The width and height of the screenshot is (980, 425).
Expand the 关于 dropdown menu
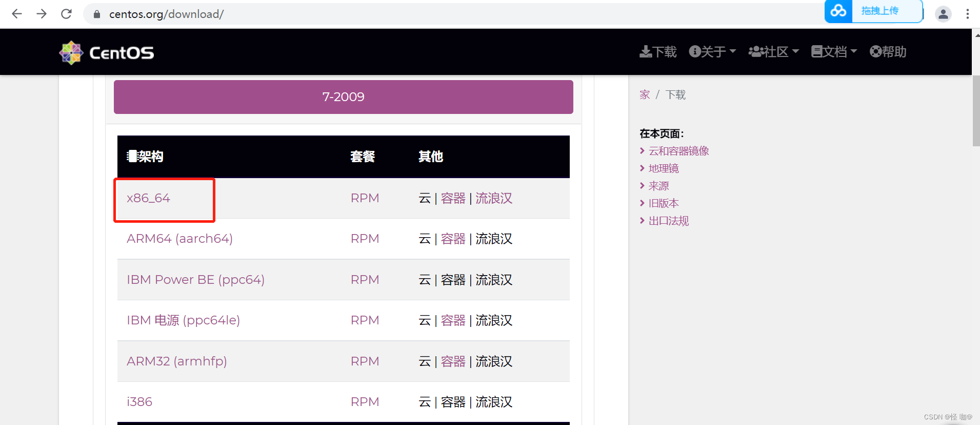(x=712, y=52)
